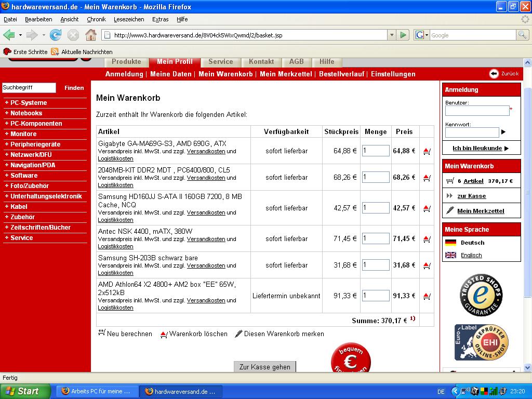
Task: Go back with Firefox back arrow
Action: tap(9, 35)
